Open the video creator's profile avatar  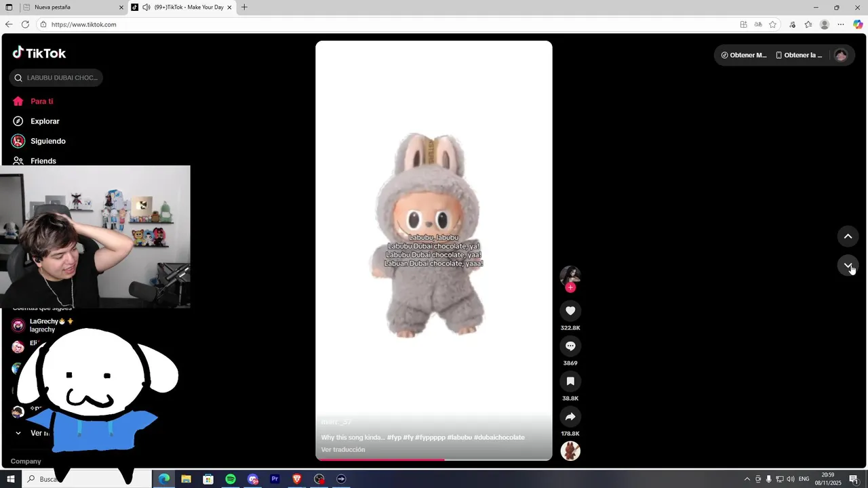click(x=570, y=275)
